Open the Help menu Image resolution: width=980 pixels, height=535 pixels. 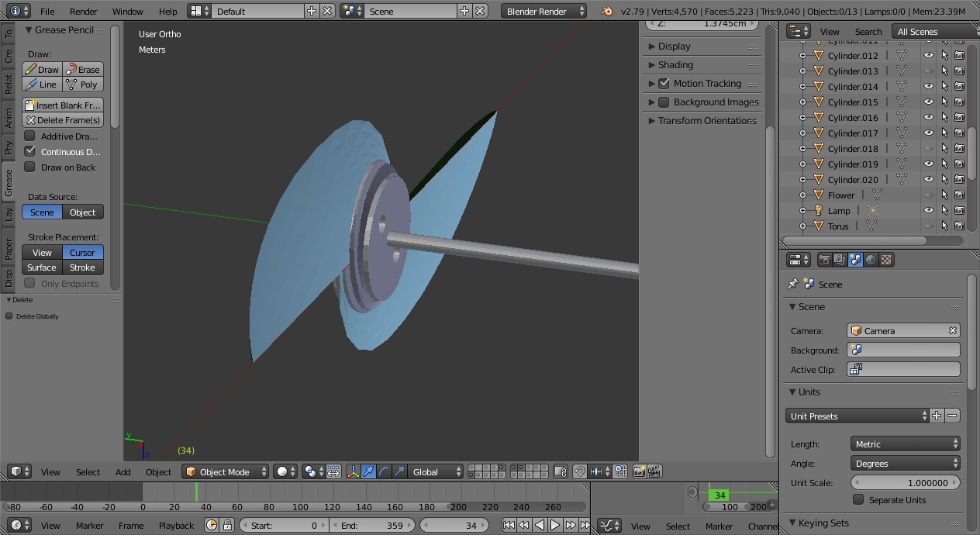tap(167, 12)
